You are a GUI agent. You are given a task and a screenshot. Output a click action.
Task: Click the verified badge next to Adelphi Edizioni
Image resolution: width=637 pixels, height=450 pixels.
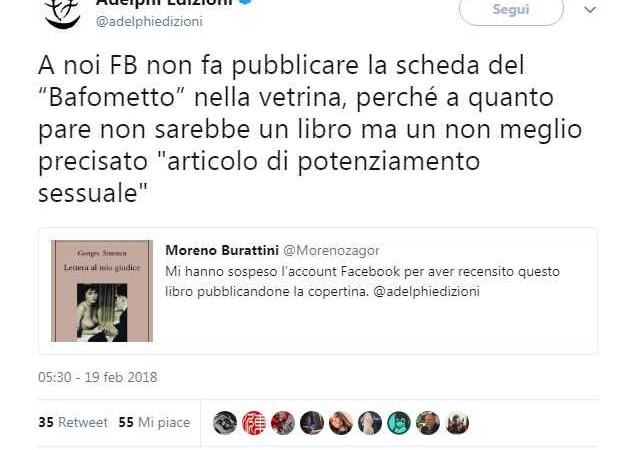click(246, 2)
